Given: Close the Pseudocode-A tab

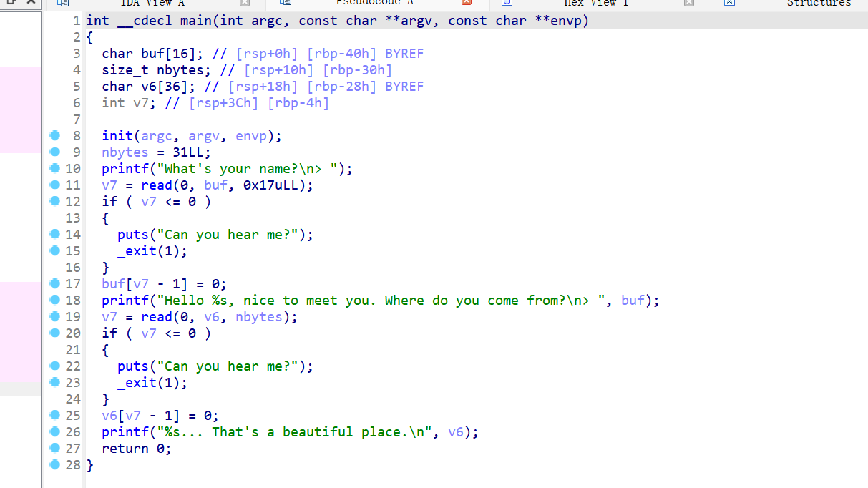Looking at the screenshot, I should click(x=466, y=3).
